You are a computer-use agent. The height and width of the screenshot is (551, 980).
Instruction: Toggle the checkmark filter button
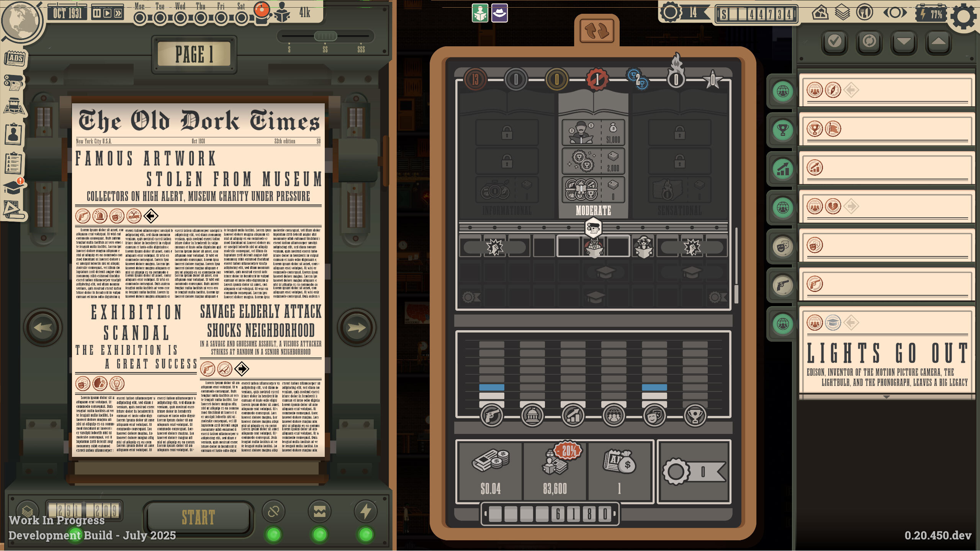[834, 41]
